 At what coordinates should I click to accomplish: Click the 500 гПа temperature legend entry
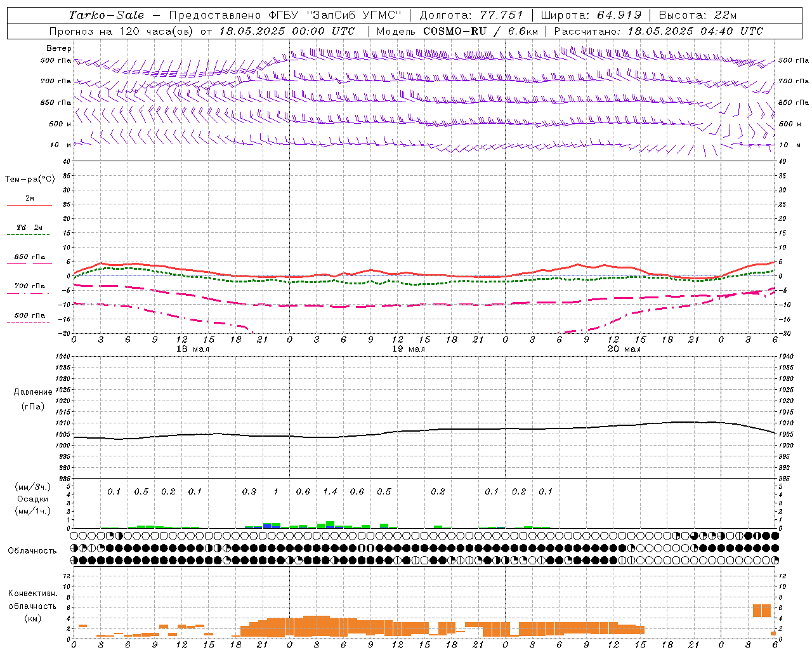tap(30, 315)
